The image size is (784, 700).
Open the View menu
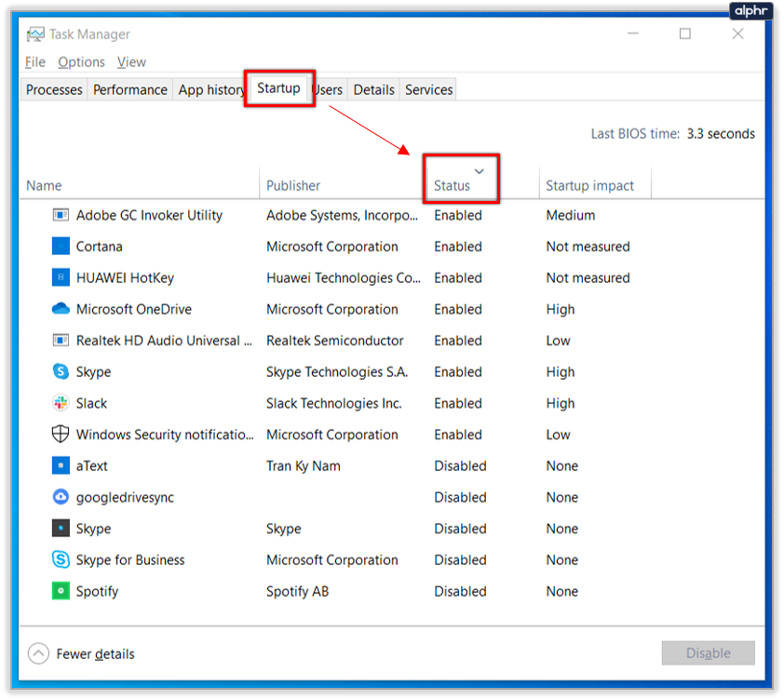[x=131, y=62]
